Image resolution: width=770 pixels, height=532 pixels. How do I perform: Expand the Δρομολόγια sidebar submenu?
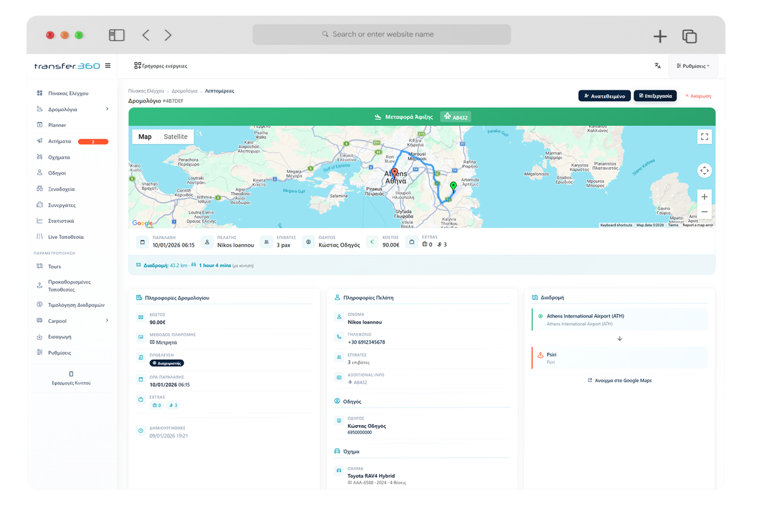(107, 109)
